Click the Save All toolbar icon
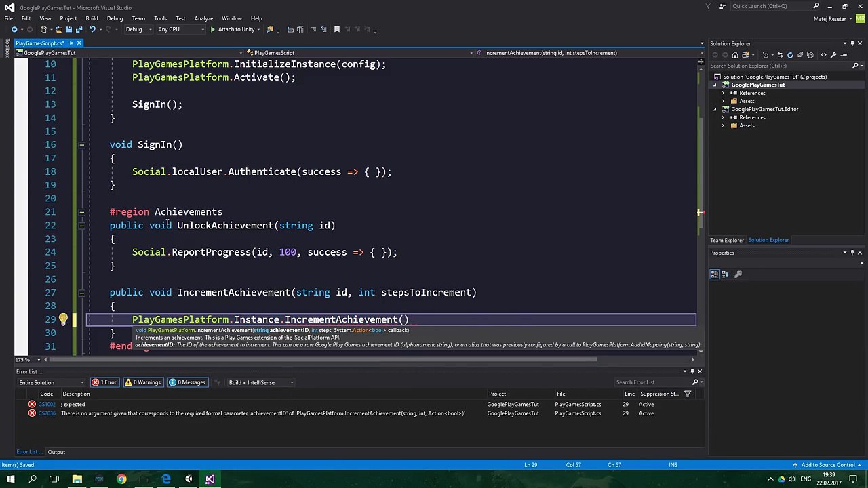This screenshot has height=488, width=868. tap(79, 29)
